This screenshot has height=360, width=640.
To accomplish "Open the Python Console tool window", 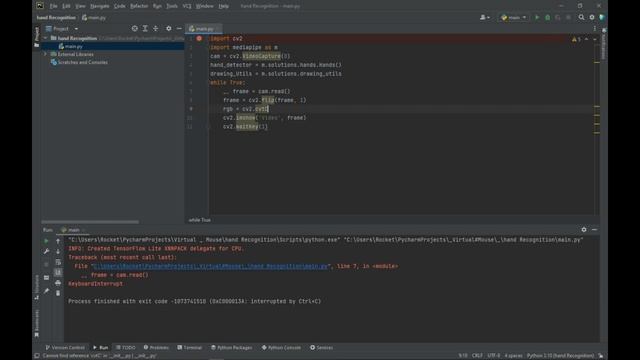I will tap(281, 348).
